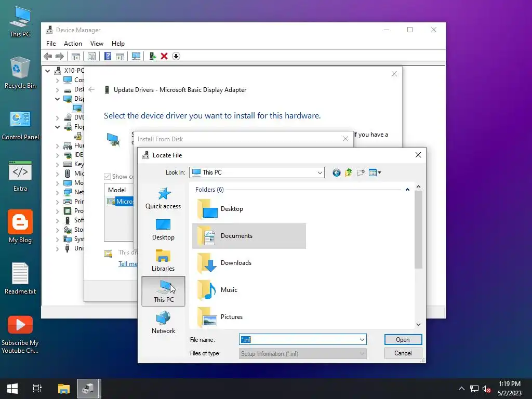The width and height of the screenshot is (532, 399).
Task: Click scroll down arrow in file list
Action: pyautogui.click(x=418, y=325)
